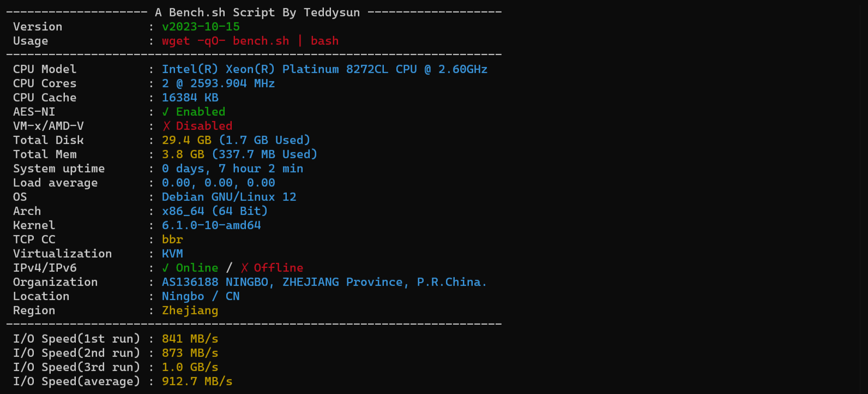Click the memory usage text '(337.7 MB Used)'
The height and width of the screenshot is (394, 868).
[x=265, y=154]
